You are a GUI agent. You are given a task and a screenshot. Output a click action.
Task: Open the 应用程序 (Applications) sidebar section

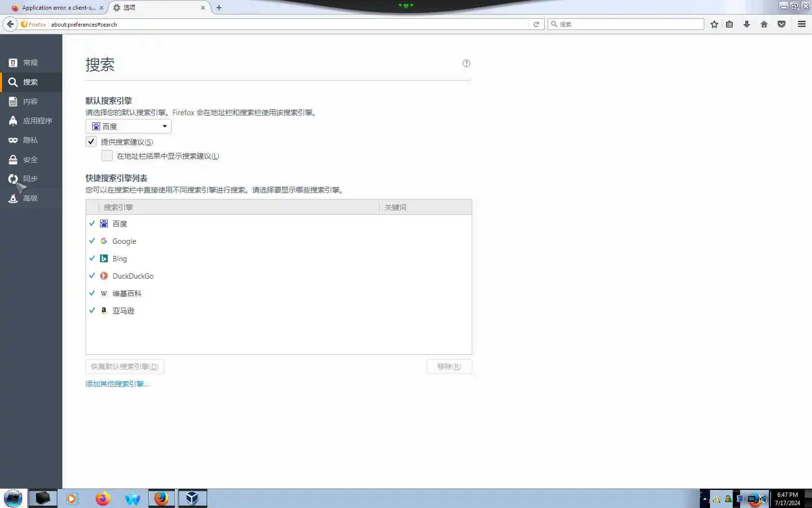pyautogui.click(x=31, y=121)
